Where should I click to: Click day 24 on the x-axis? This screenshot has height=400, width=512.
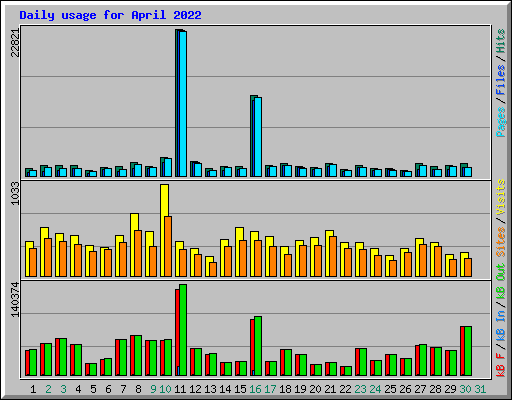pos(375,389)
